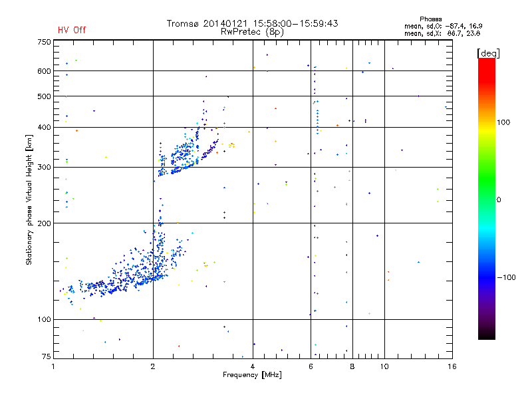Click the 'RwPretec (8p)' subtitle
Image resolution: width=532 pixels, height=399 pixels.
click(252, 32)
